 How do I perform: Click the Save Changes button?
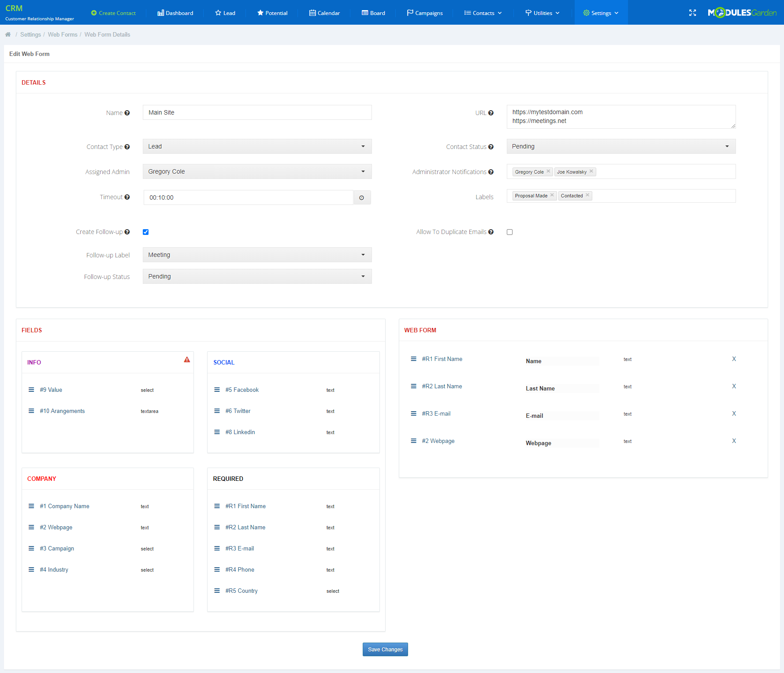[385, 649]
